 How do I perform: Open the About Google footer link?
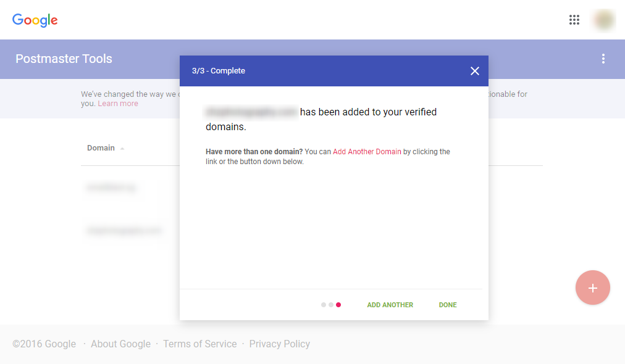point(121,344)
